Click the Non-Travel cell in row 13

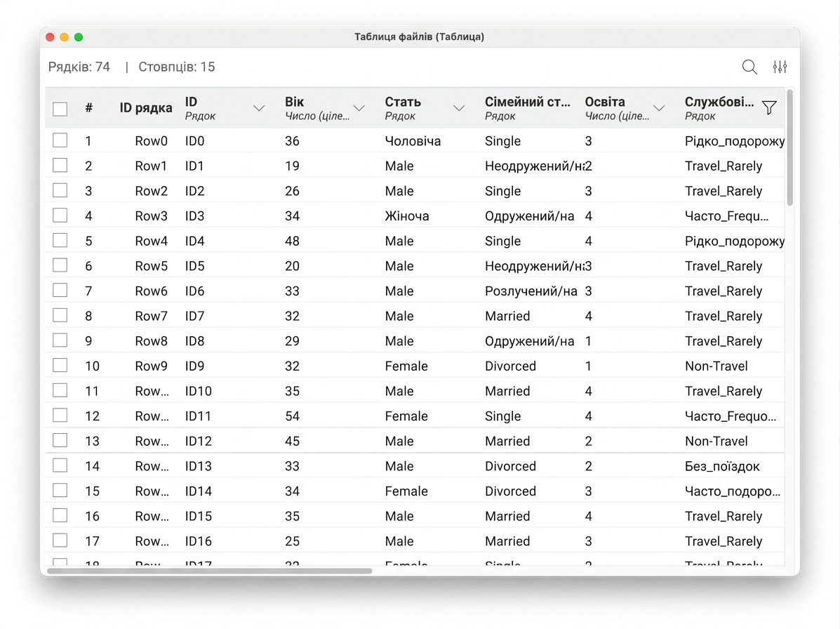(716, 441)
